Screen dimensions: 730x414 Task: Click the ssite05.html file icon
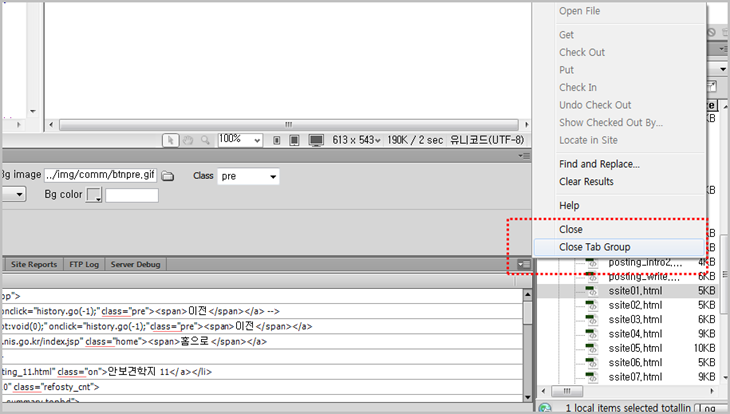(592, 348)
